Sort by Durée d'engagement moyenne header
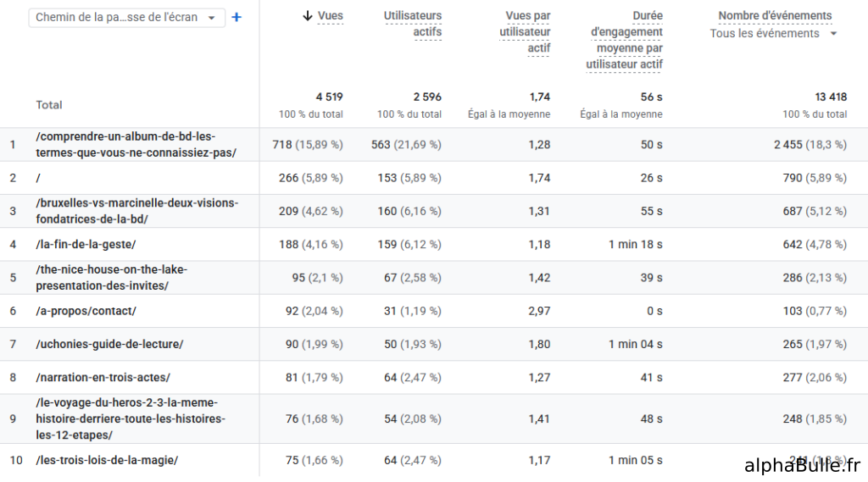This screenshot has height=482, width=868. pyautogui.click(x=625, y=40)
